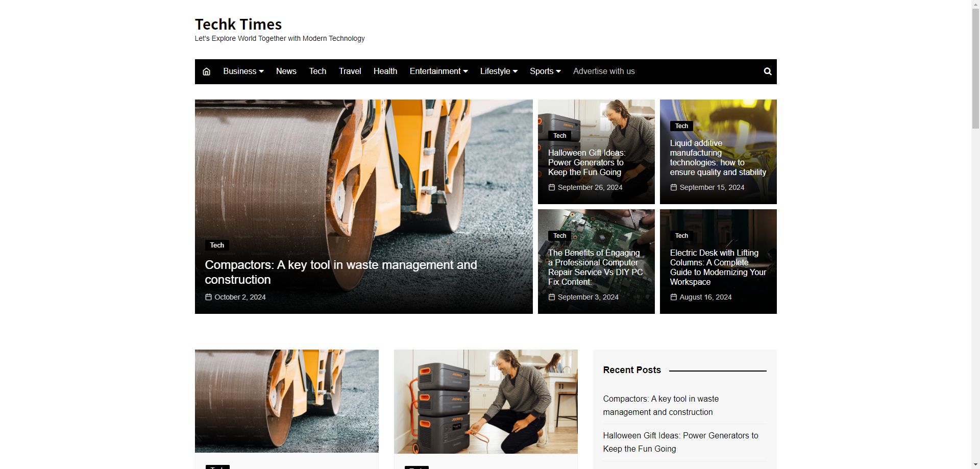Click Tech tag on Liquid additive card
Image resolution: width=980 pixels, height=469 pixels.
pos(682,126)
